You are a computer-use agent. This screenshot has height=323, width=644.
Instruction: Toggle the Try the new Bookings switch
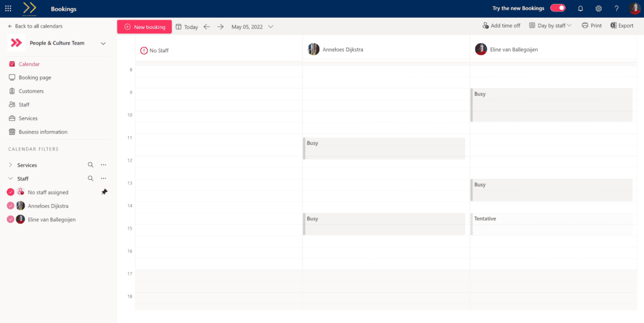558,8
